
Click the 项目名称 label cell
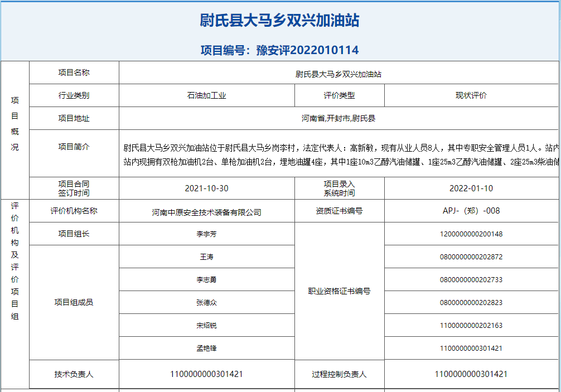(x=74, y=72)
